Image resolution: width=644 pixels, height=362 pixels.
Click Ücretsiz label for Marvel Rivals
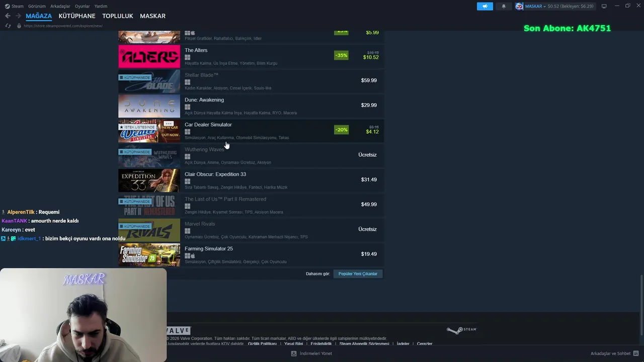coord(367,229)
